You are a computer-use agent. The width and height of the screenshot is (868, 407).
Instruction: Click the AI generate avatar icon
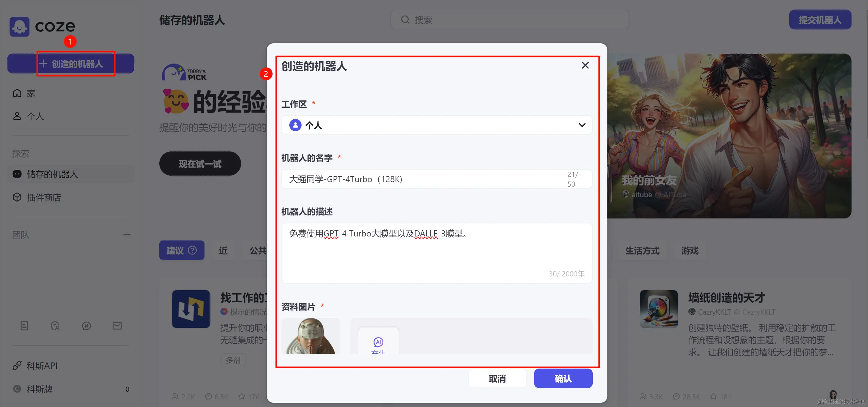pyautogui.click(x=378, y=342)
